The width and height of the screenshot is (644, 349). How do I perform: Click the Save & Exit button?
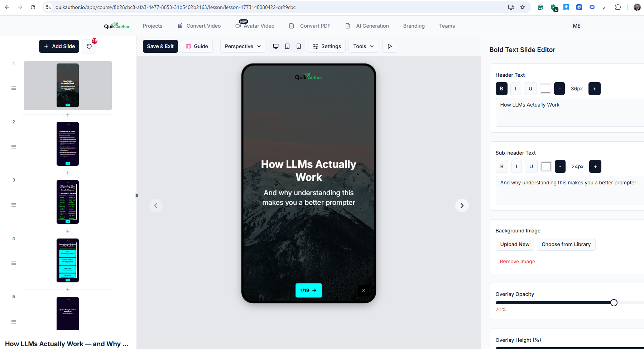(x=160, y=46)
